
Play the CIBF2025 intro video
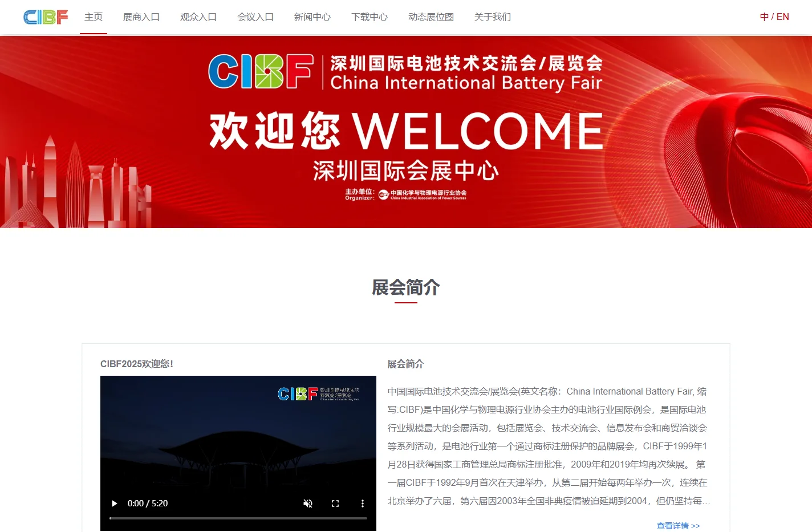tap(114, 503)
